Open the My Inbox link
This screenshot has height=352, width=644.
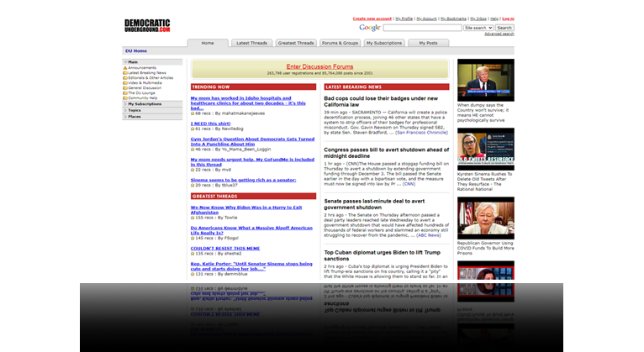pyautogui.click(x=478, y=18)
